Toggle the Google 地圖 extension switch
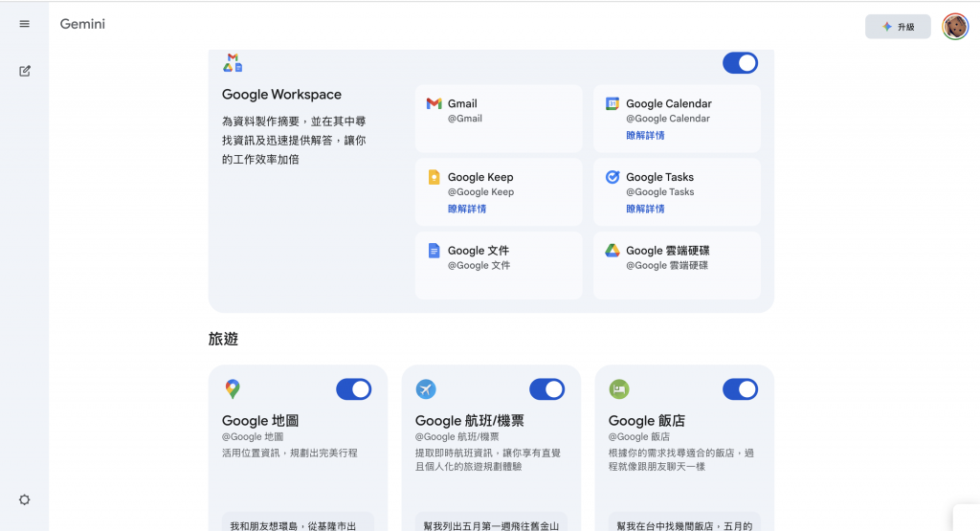 [x=354, y=389]
